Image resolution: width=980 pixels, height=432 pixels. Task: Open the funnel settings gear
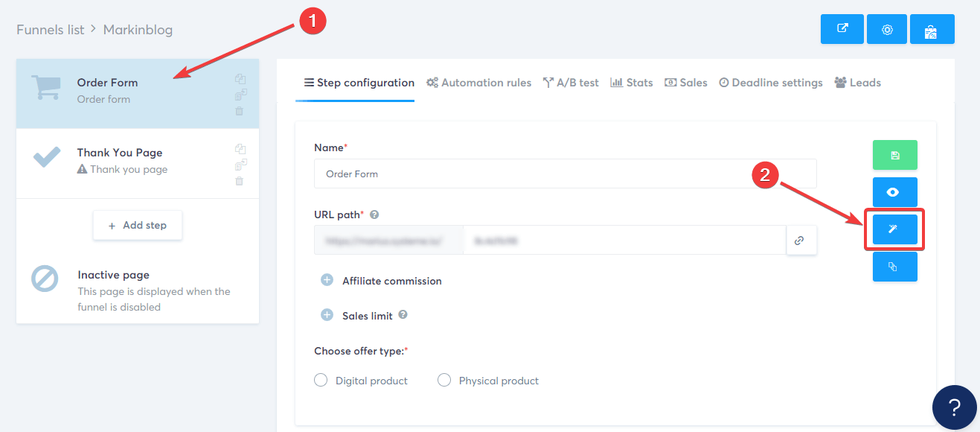click(x=887, y=28)
